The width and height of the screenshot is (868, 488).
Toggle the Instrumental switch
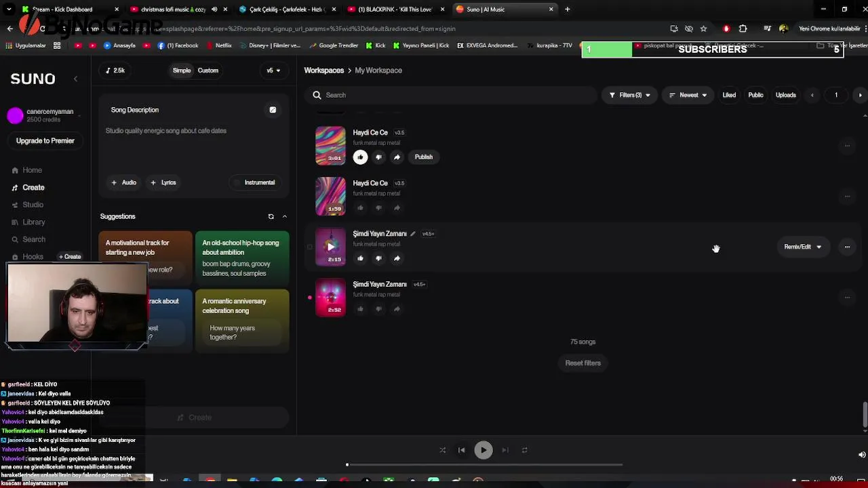coord(255,182)
